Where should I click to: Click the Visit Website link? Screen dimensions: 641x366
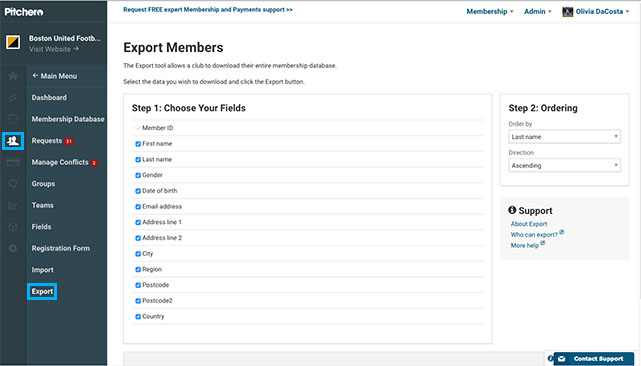point(54,49)
